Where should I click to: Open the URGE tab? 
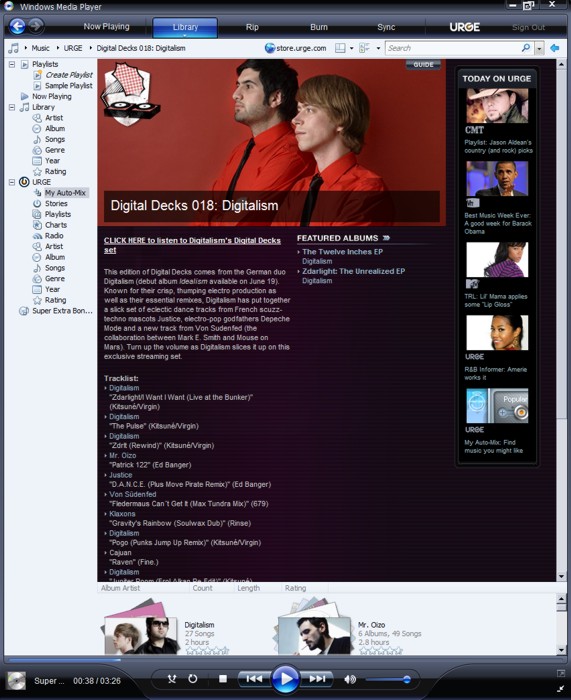pyautogui.click(x=464, y=27)
